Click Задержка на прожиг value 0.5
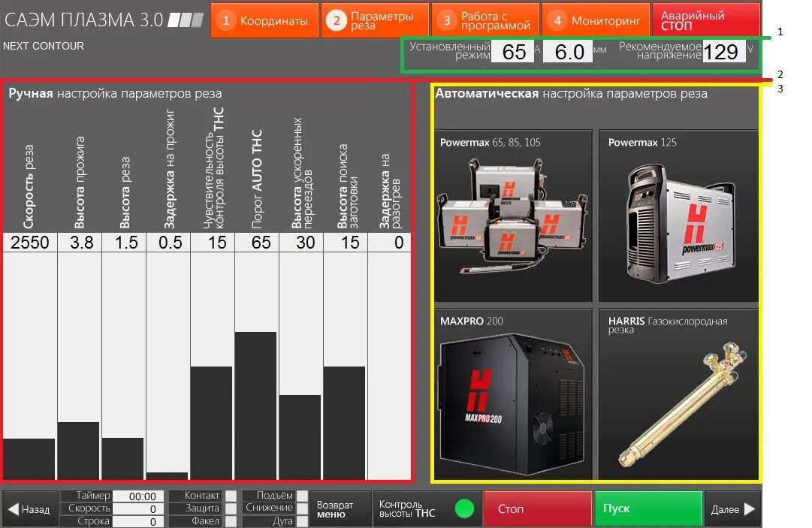This screenshot has width=812, height=528. point(168,243)
